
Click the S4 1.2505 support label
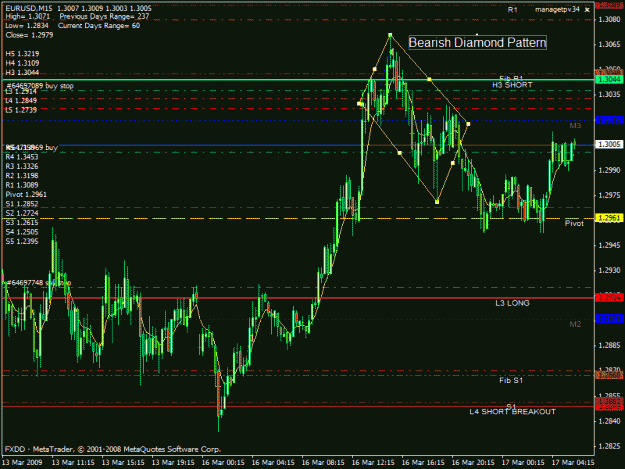(x=22, y=232)
